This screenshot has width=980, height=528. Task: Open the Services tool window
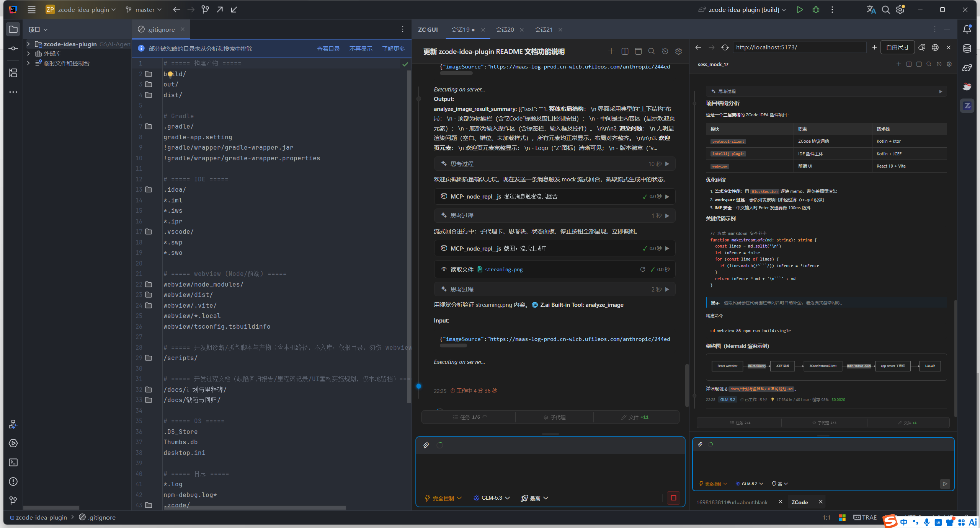pyautogui.click(x=13, y=443)
